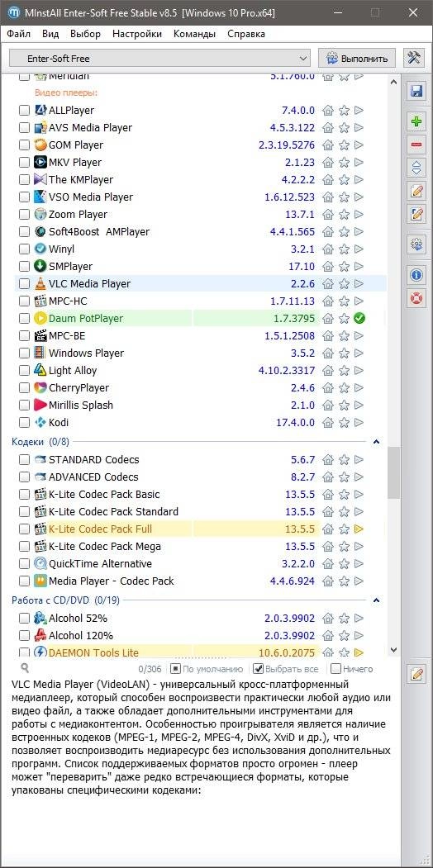433x868 pixels.
Task: Check the MPC-BE checkbox
Action: (x=24, y=336)
